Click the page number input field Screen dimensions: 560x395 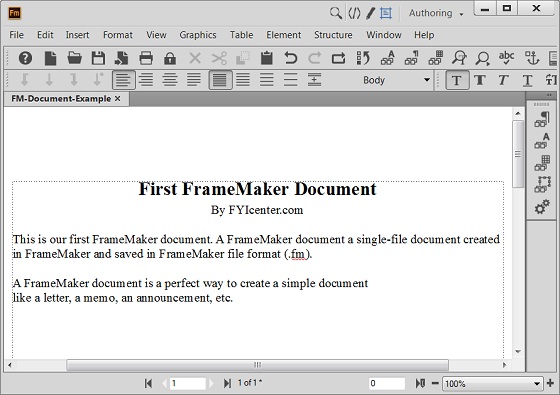click(188, 383)
